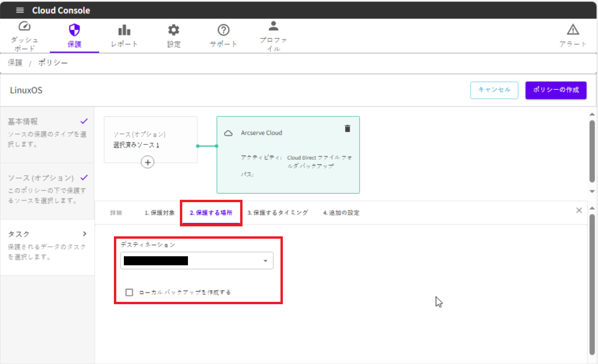Click the ポリシーの作成 button
This screenshot has height=364, width=598.
point(556,90)
